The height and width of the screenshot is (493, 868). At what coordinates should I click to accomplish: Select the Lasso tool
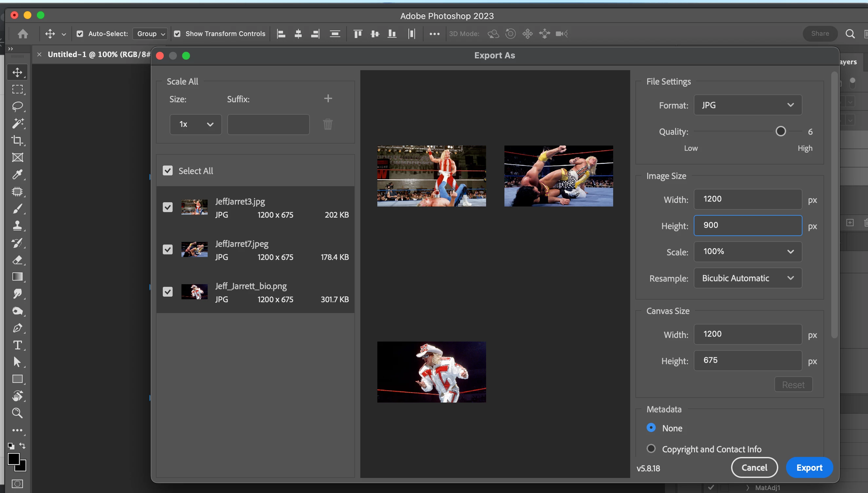[17, 106]
